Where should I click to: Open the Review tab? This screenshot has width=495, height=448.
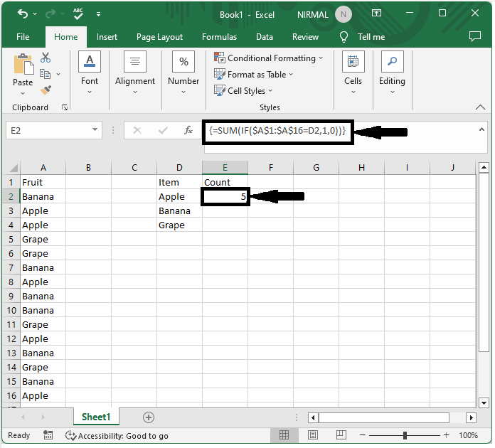coord(305,37)
